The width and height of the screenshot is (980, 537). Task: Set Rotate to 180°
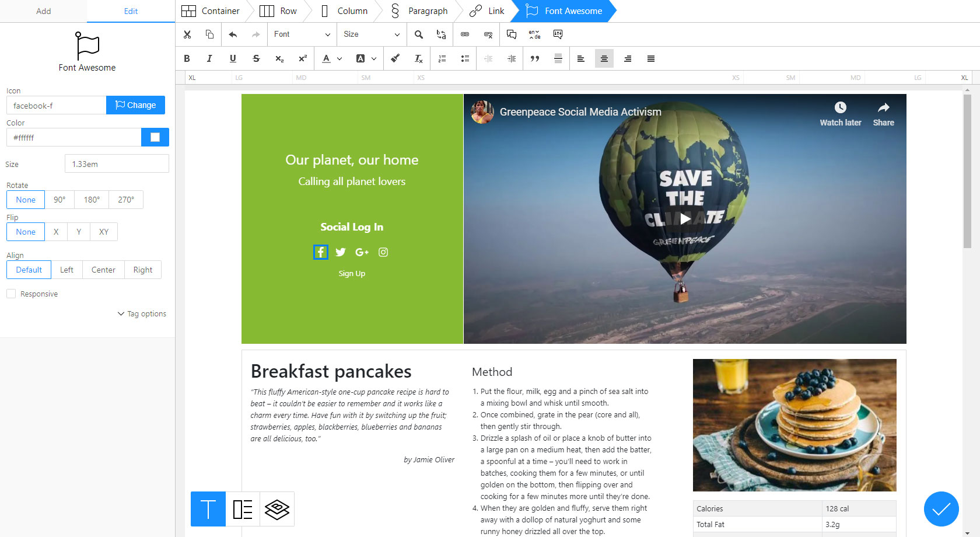pos(92,200)
